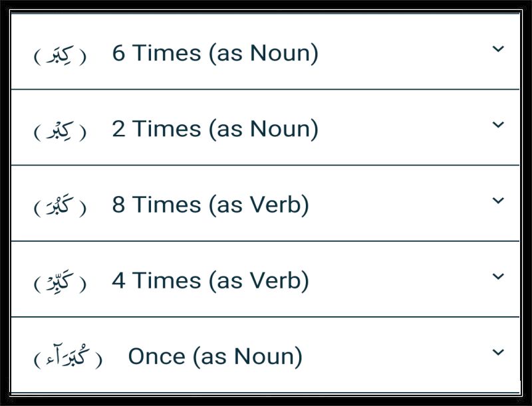Viewport: 532px width, 406px height.
Task: Tap the Arabic word كَبِّرْ beside 4 Times
Action: (60, 281)
